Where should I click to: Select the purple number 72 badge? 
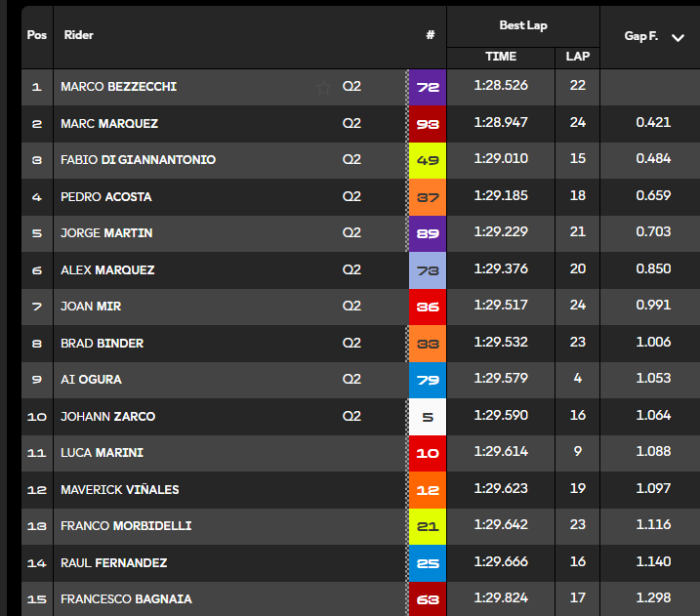(428, 87)
